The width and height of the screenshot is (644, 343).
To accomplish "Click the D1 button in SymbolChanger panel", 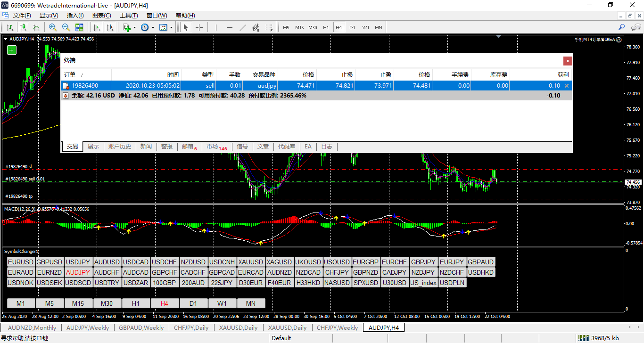I will coord(193,303).
